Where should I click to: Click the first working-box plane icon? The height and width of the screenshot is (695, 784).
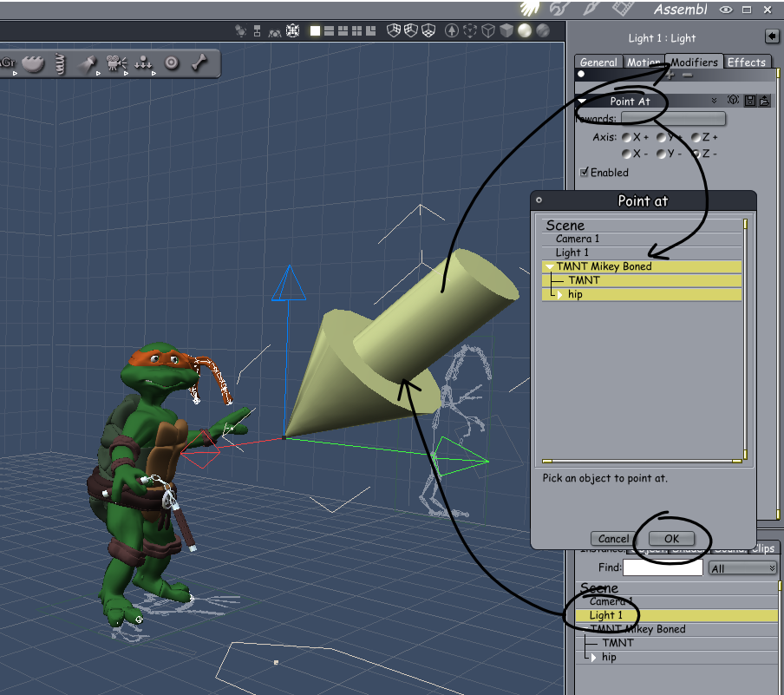[394, 31]
